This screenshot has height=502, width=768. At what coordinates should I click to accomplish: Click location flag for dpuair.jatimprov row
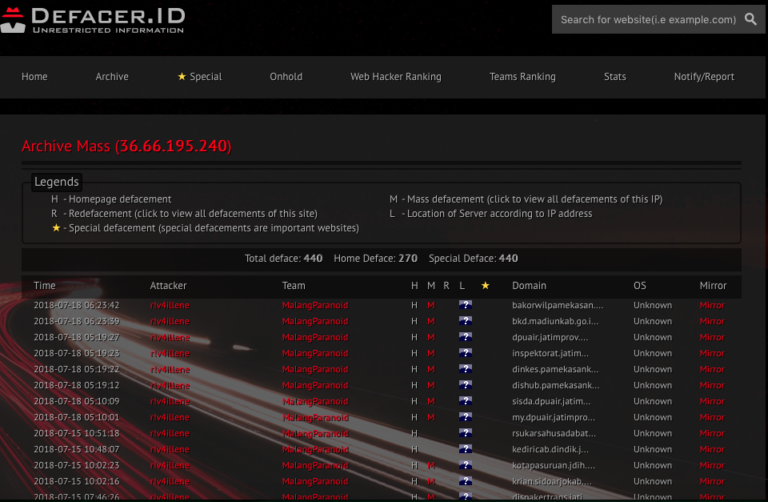pos(465,337)
